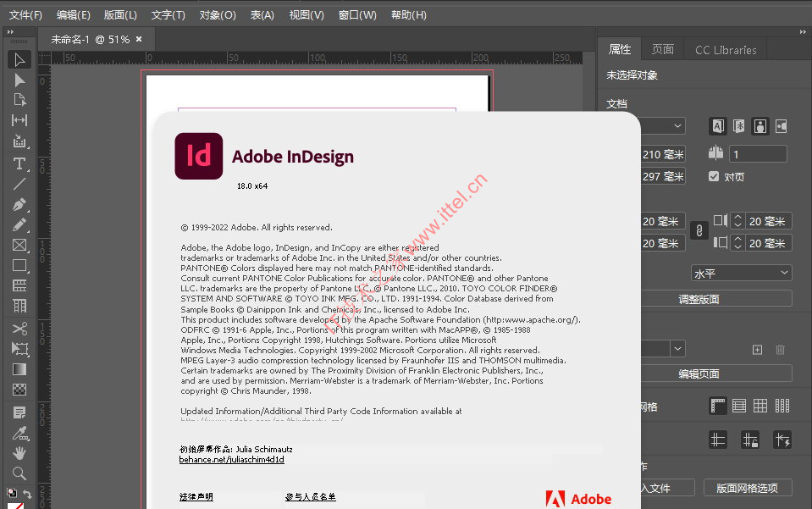Select the Direct Selection tool

tap(19, 80)
